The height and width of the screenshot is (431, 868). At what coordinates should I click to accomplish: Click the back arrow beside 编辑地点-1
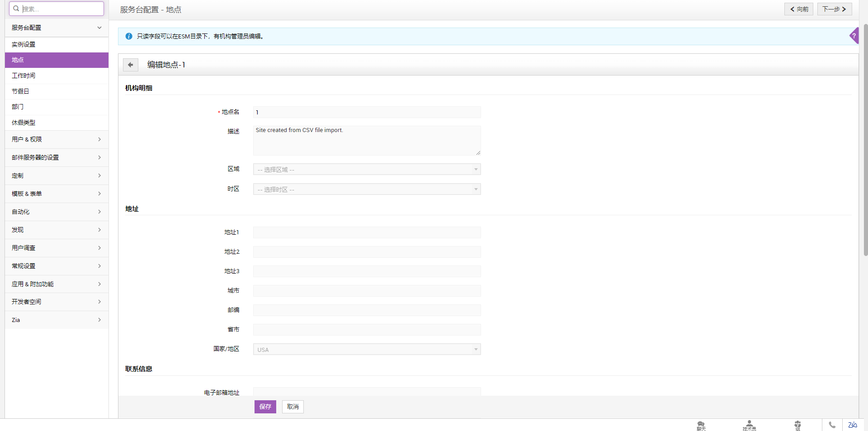[x=131, y=65]
